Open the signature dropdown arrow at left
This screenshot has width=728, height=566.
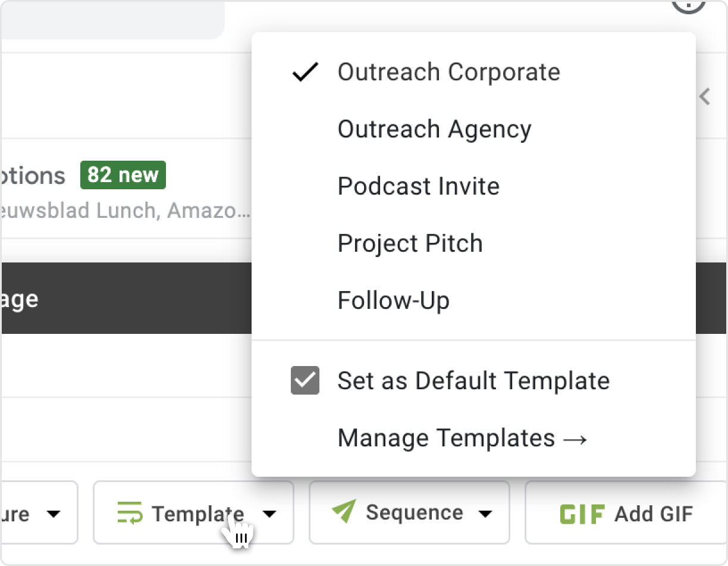click(x=54, y=514)
